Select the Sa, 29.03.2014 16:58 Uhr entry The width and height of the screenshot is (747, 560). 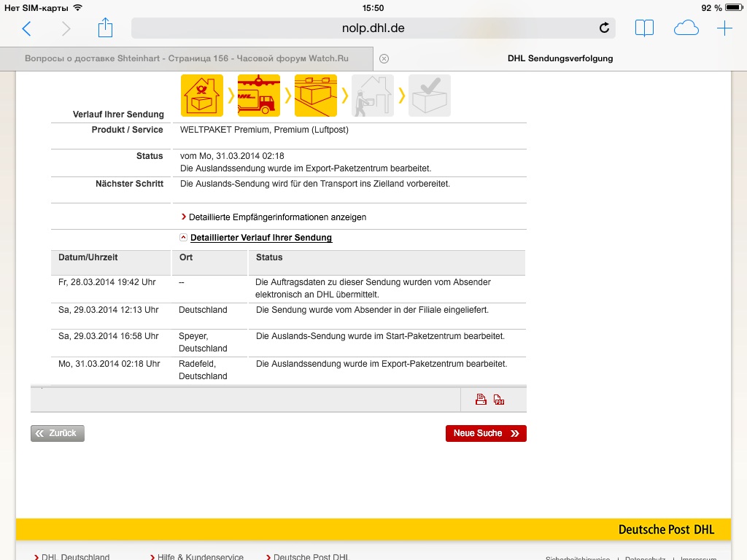[x=109, y=335]
